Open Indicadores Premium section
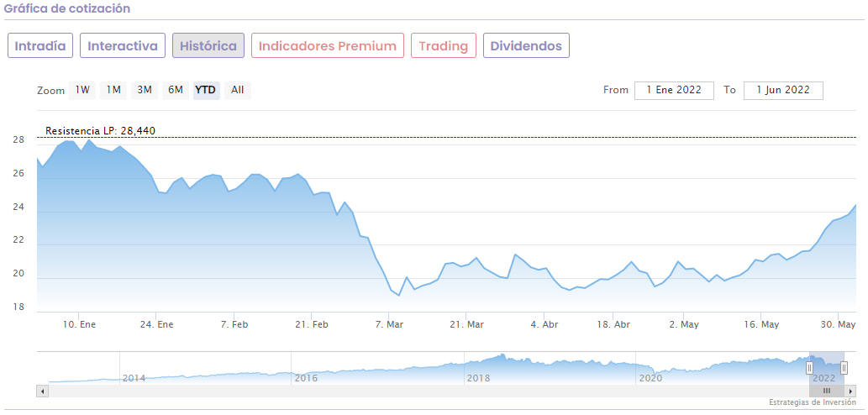Screen dimensions: 868x415 [x=328, y=46]
